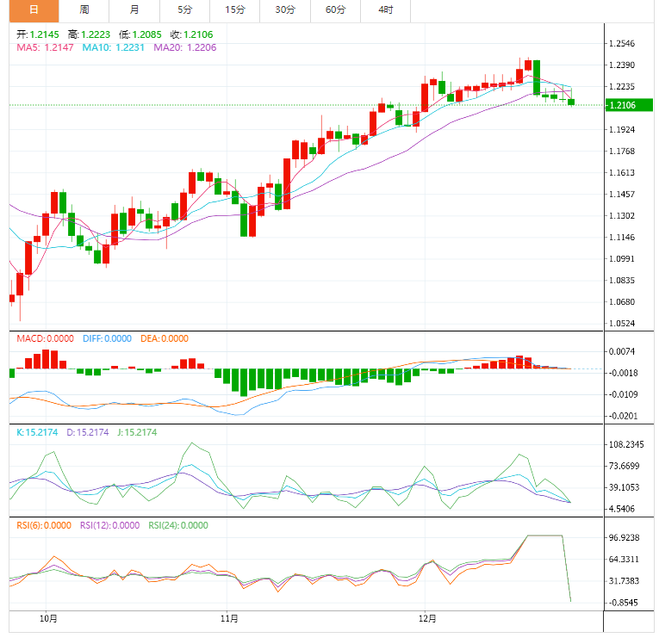Click the 1.1457 price axis value
Screen dimensions: 659x644
622,194
